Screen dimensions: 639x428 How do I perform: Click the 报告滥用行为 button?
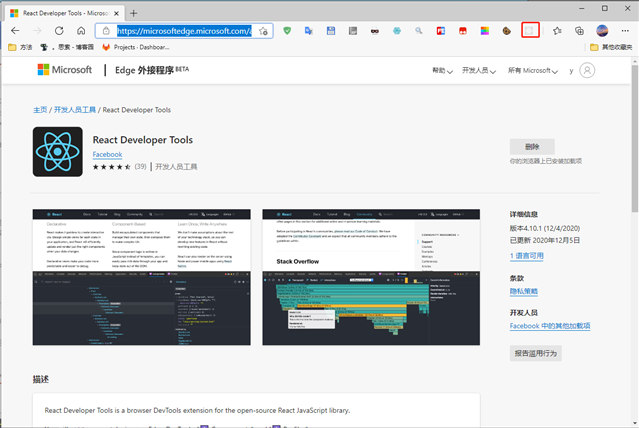coord(535,353)
